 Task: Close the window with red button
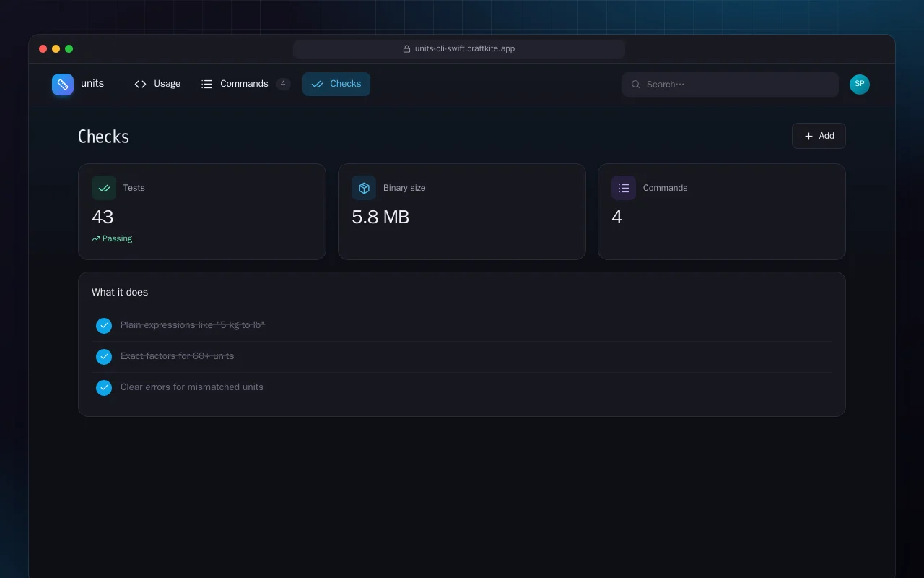43,49
